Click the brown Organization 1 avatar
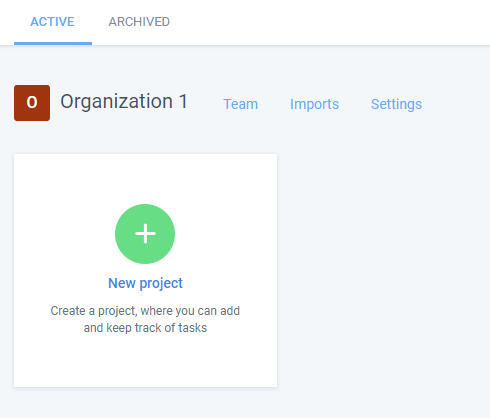Viewport: 490px width, 418px height. click(x=32, y=103)
